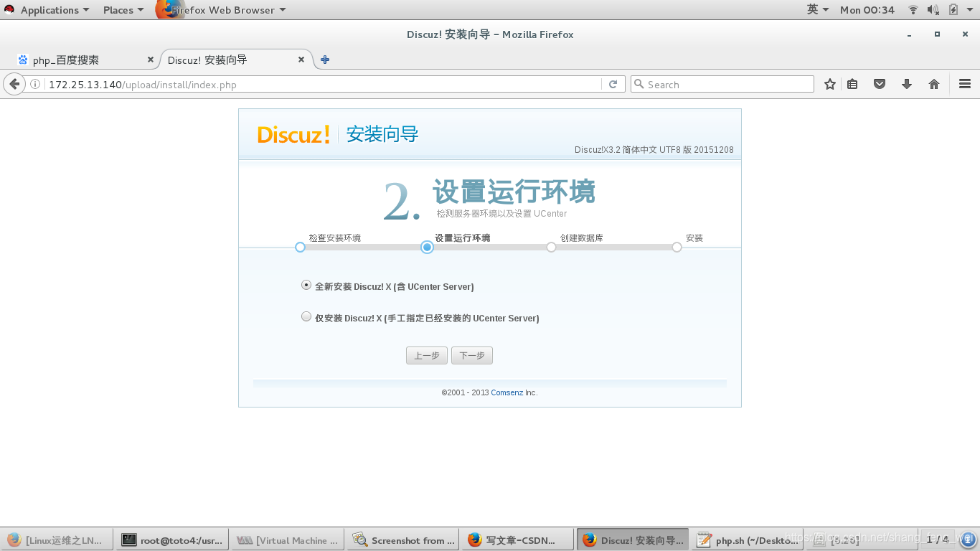980x551 pixels.
Task: Click the workspace switcher at bottom right
Action: [937, 540]
